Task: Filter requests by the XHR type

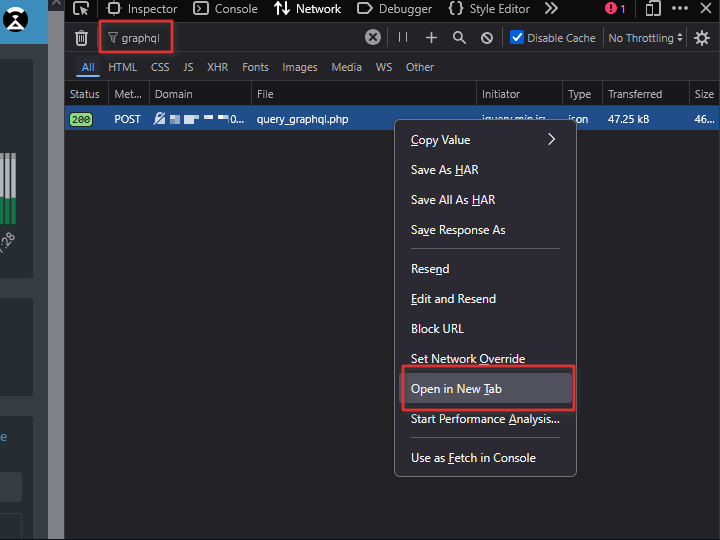Action: coord(217,67)
